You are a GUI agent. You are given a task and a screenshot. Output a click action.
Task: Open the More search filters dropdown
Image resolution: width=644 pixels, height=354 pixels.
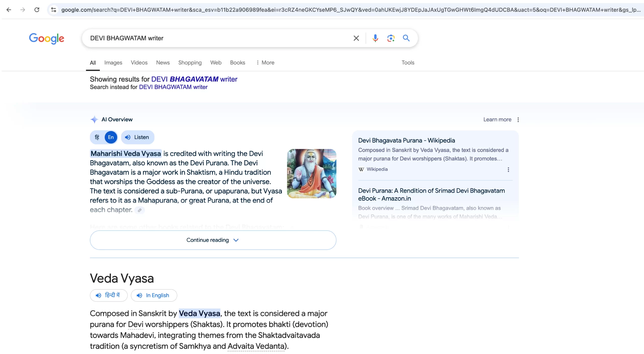click(265, 63)
